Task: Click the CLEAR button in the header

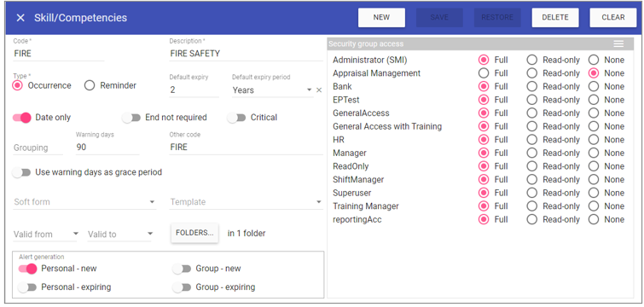Action: point(613,18)
